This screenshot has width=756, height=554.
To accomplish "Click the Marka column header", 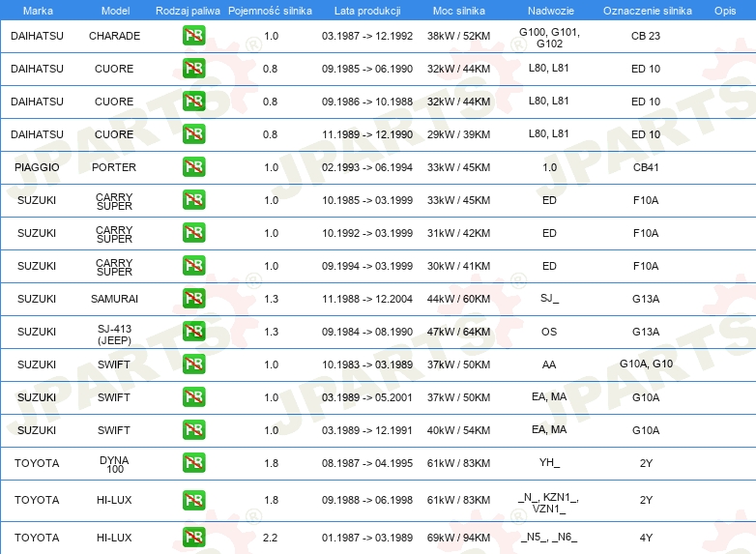I will [38, 11].
